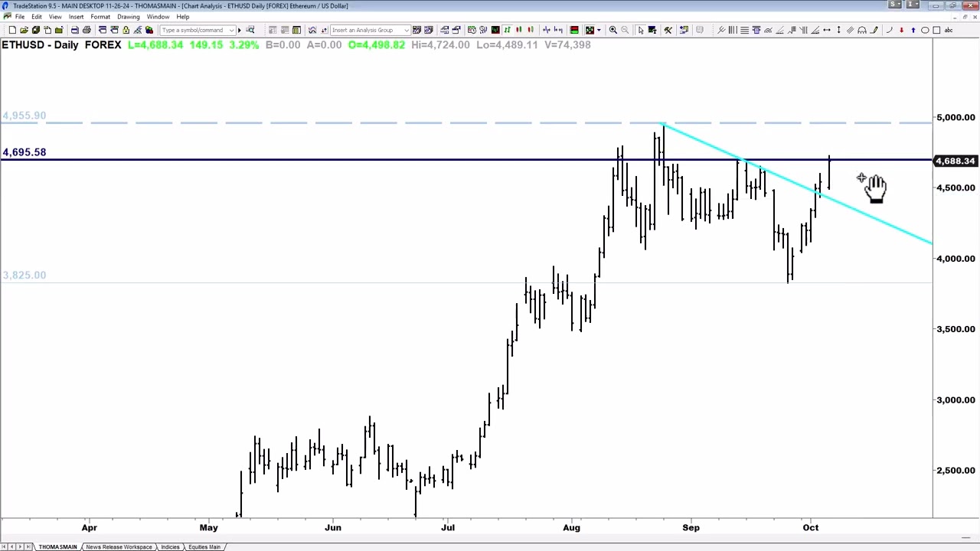Open the Insert an Analysis Group dropdown
Image resolution: width=980 pixels, height=551 pixels.
pyautogui.click(x=406, y=30)
